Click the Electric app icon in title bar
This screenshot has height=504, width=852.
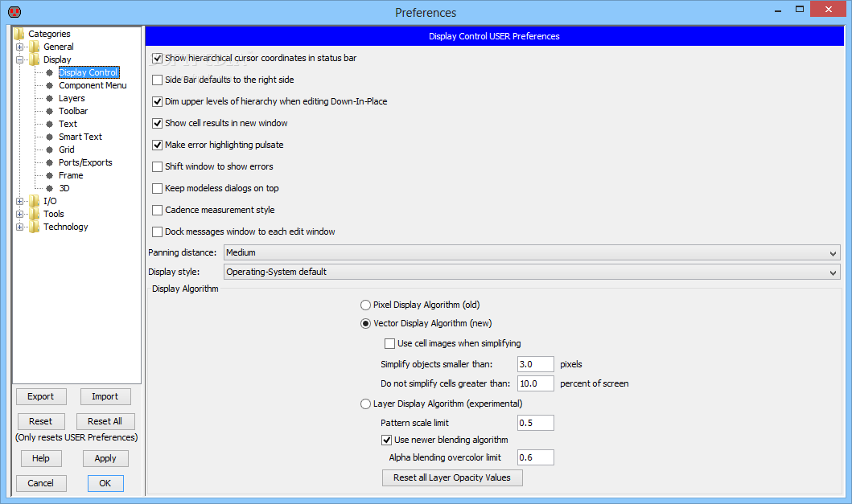tap(14, 11)
